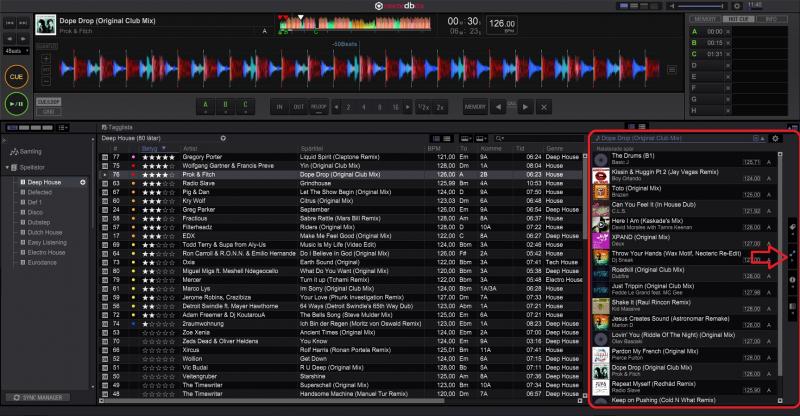
Task: Select the 2x loop double button
Action: 440,107
